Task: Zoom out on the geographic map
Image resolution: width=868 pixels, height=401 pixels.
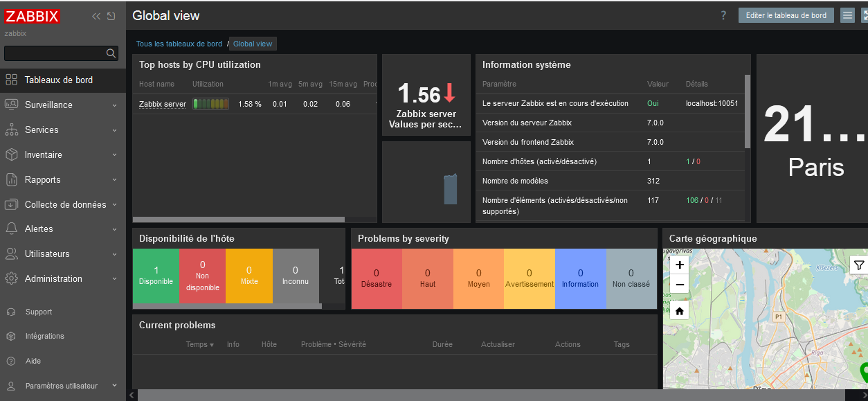Action: click(679, 285)
